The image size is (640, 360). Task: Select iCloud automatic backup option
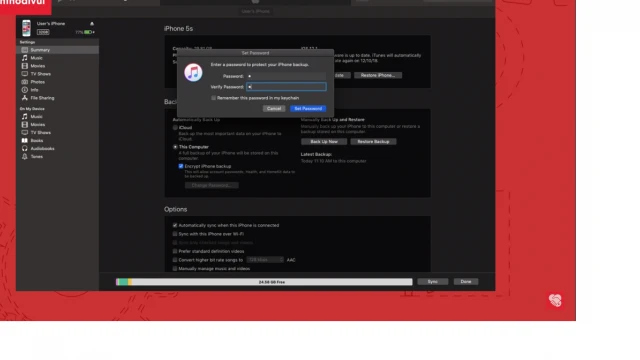(x=175, y=127)
